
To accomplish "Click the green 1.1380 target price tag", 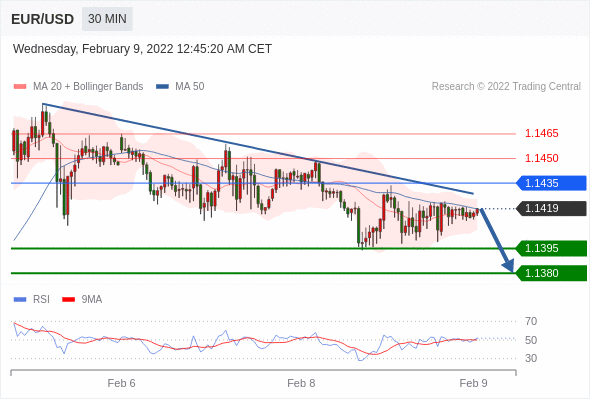I will coord(551,273).
